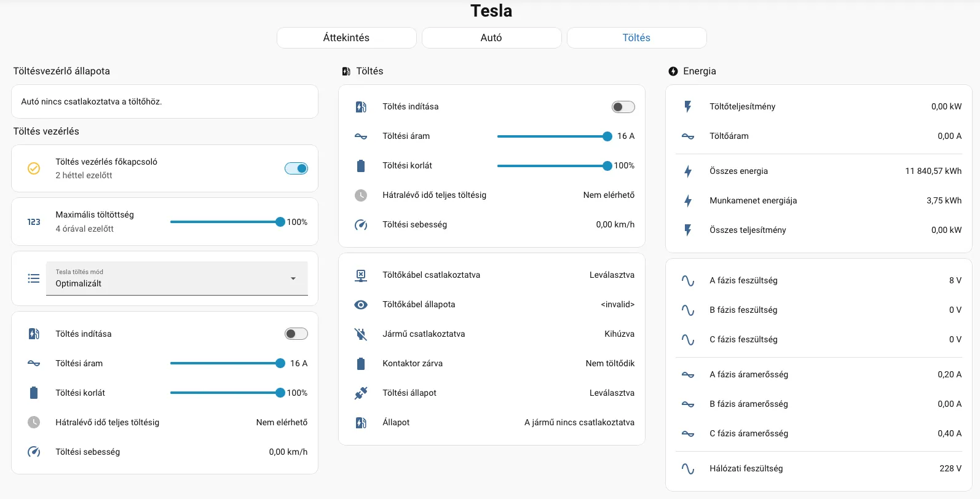Click the check-circle icon beside Töltés vezérlés főkapcsoló

pyautogui.click(x=34, y=168)
